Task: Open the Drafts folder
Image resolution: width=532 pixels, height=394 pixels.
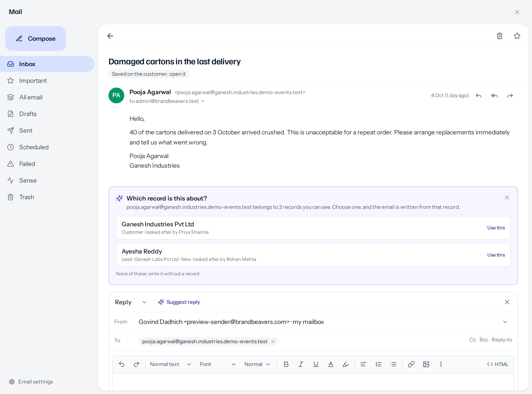Action: (x=47, y=114)
